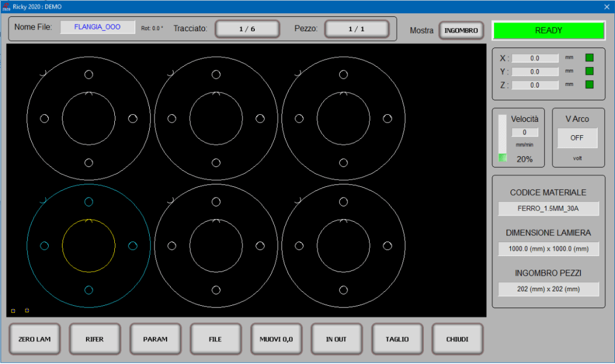Click the ZERO LAM button
This screenshot has height=364, width=615.
click(x=34, y=339)
